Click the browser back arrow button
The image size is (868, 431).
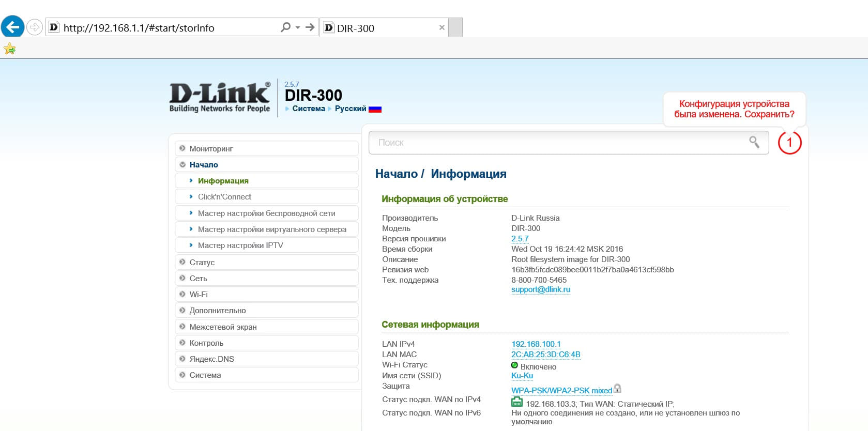point(12,26)
